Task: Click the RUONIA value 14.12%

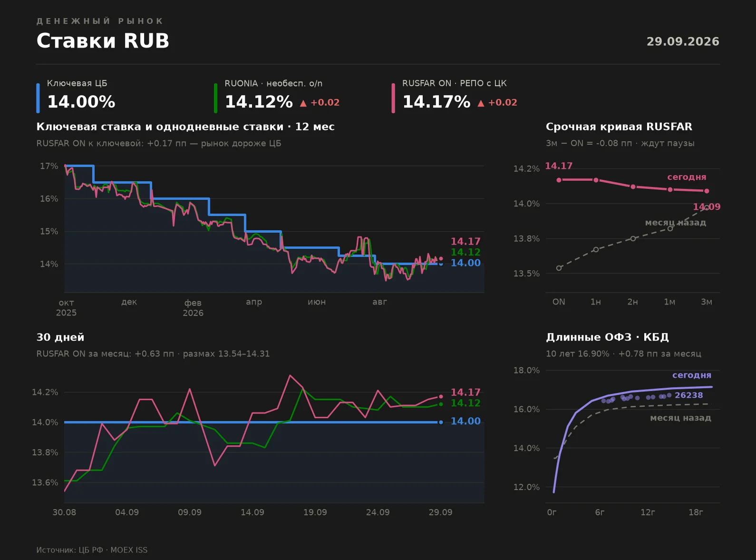Action: coord(259,102)
